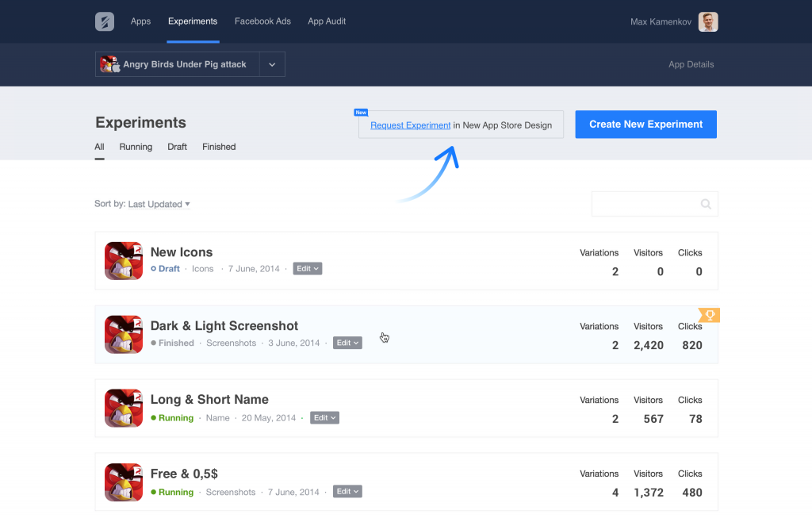Expand the Edit dropdown for New Icons

pyautogui.click(x=307, y=268)
